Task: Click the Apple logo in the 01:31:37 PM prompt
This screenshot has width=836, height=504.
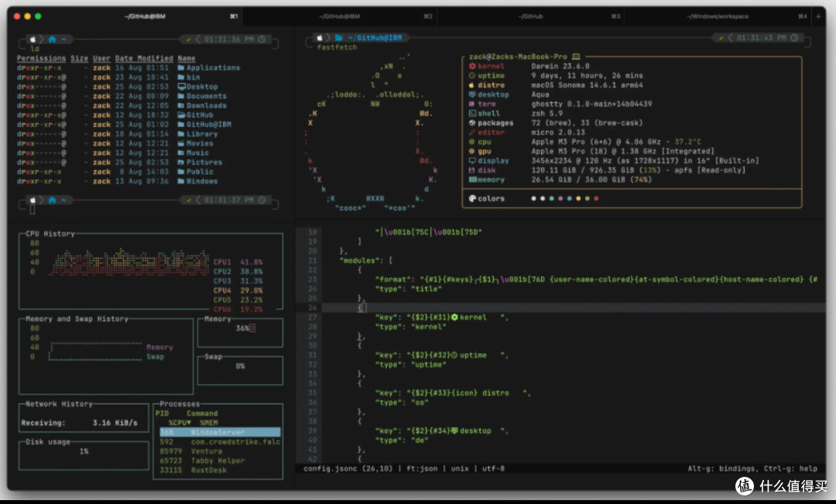Action: [x=33, y=200]
